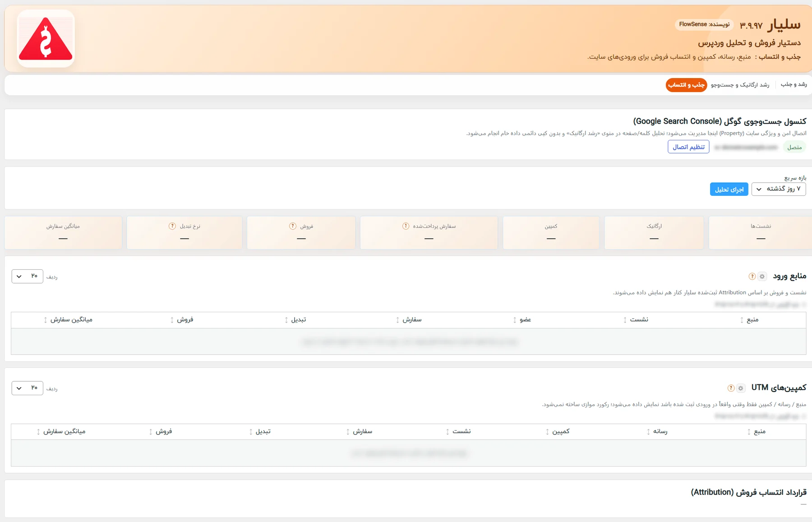Click the red dollar triangle plugin logo

tap(46, 39)
